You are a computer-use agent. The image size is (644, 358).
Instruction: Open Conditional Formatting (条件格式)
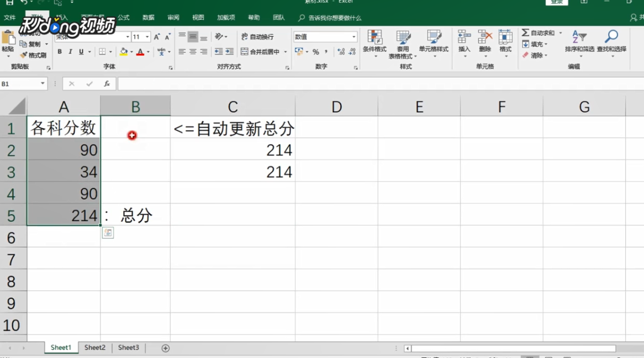(x=374, y=42)
